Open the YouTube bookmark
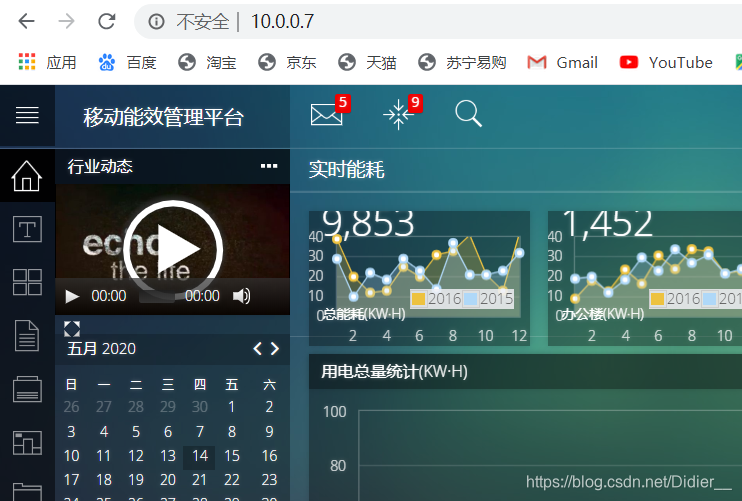742x501 pixels. (666, 62)
